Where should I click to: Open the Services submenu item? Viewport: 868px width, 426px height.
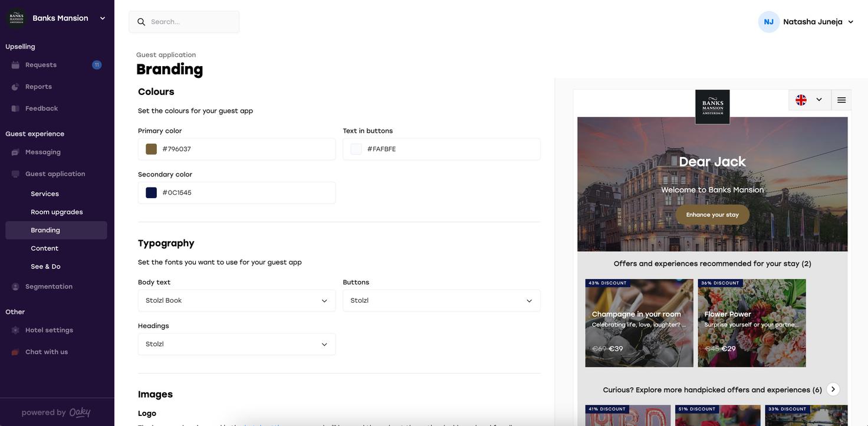(x=45, y=194)
